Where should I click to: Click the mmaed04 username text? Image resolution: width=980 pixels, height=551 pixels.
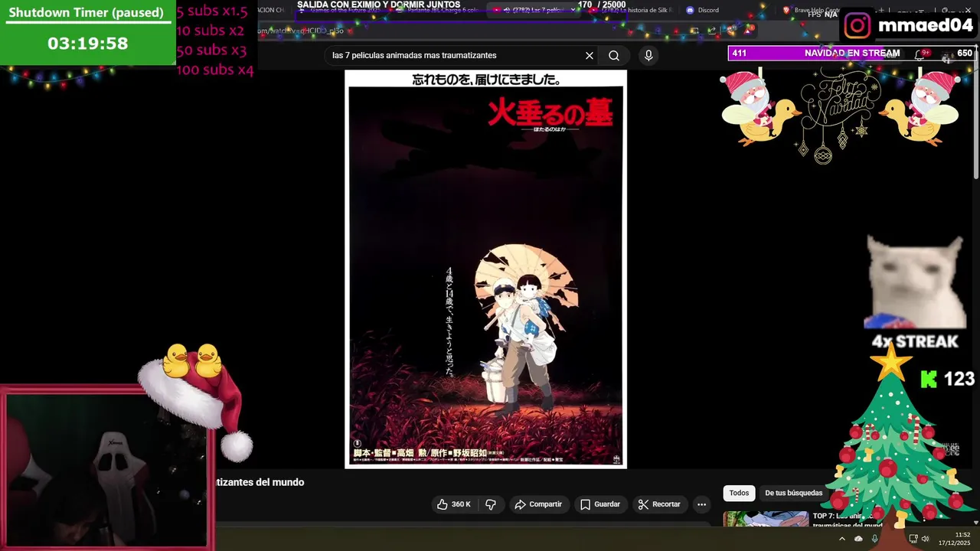(x=925, y=25)
